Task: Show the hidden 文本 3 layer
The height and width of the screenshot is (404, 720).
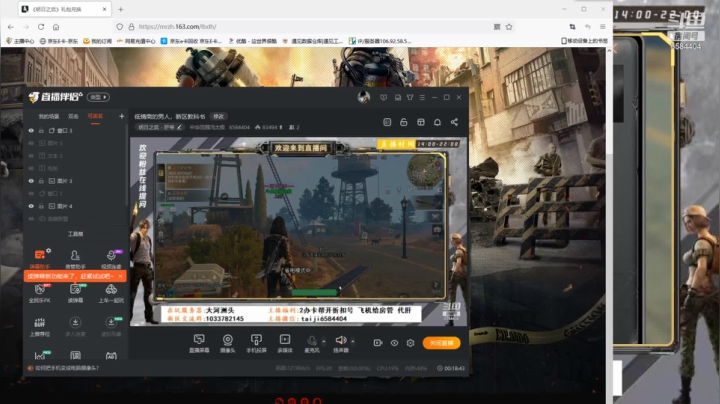Action: (x=31, y=156)
